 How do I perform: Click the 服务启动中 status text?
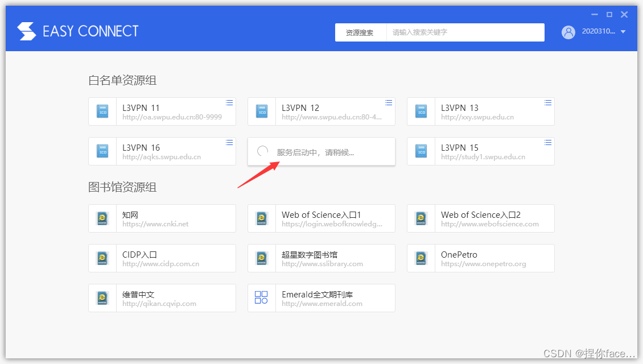pos(315,152)
